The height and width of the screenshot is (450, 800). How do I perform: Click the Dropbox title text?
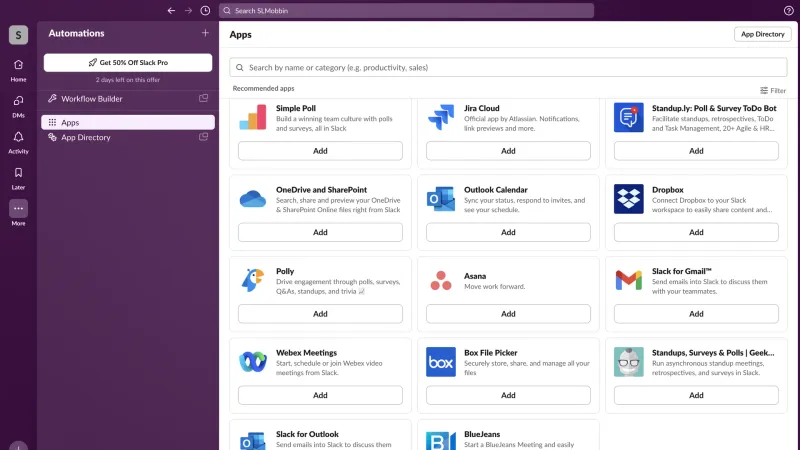(x=667, y=189)
